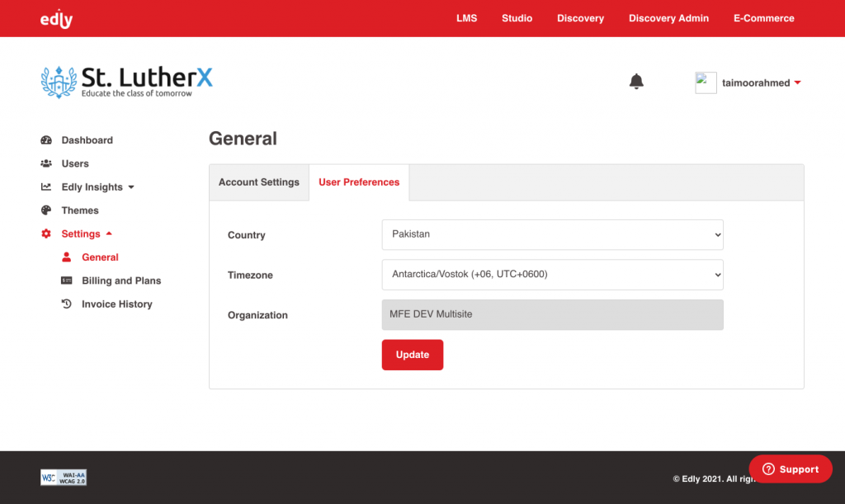Click the General page heading

[x=243, y=139]
